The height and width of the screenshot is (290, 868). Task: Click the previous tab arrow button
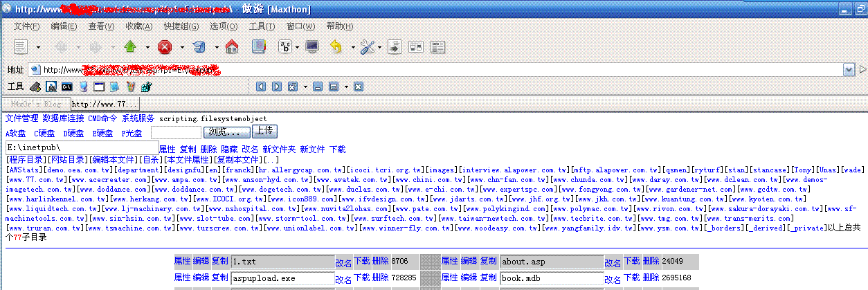260,87
